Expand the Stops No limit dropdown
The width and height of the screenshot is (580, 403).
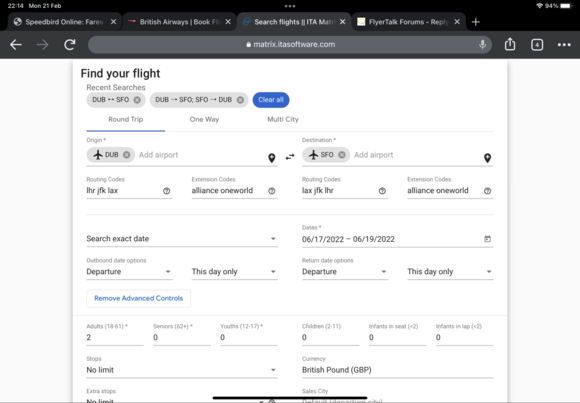point(182,370)
